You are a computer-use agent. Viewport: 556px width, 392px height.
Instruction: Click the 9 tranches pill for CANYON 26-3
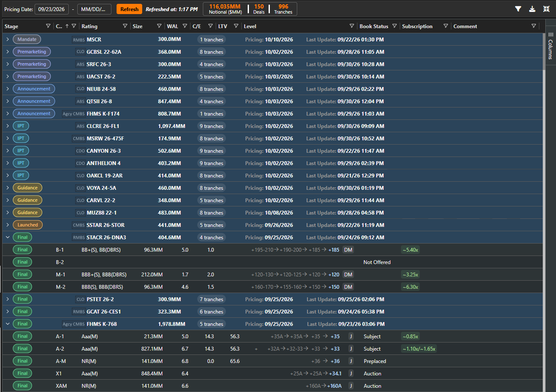coord(211,151)
